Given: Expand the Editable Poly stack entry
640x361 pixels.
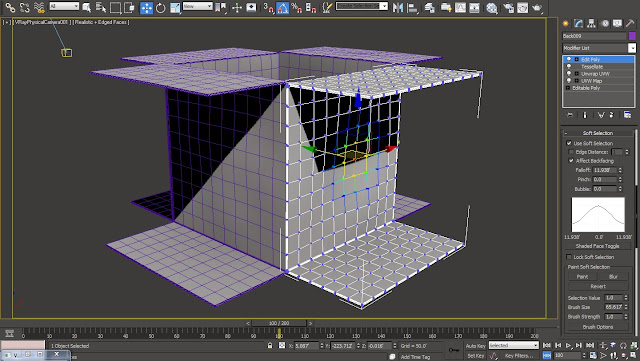Looking at the screenshot, I should click(x=568, y=88).
